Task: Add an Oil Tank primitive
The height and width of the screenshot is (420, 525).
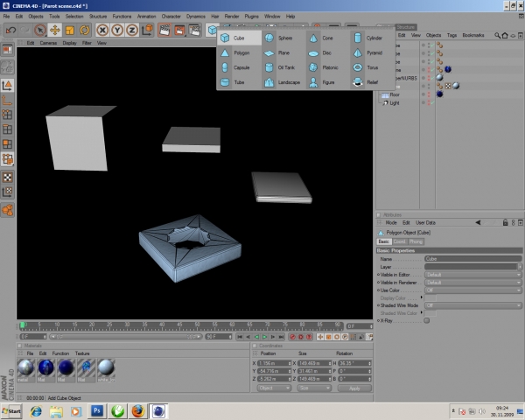Action: coord(283,67)
